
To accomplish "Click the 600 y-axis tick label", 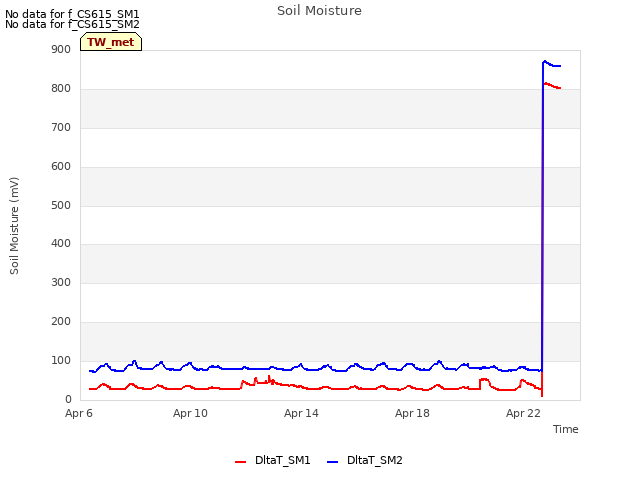I will tap(61, 167).
